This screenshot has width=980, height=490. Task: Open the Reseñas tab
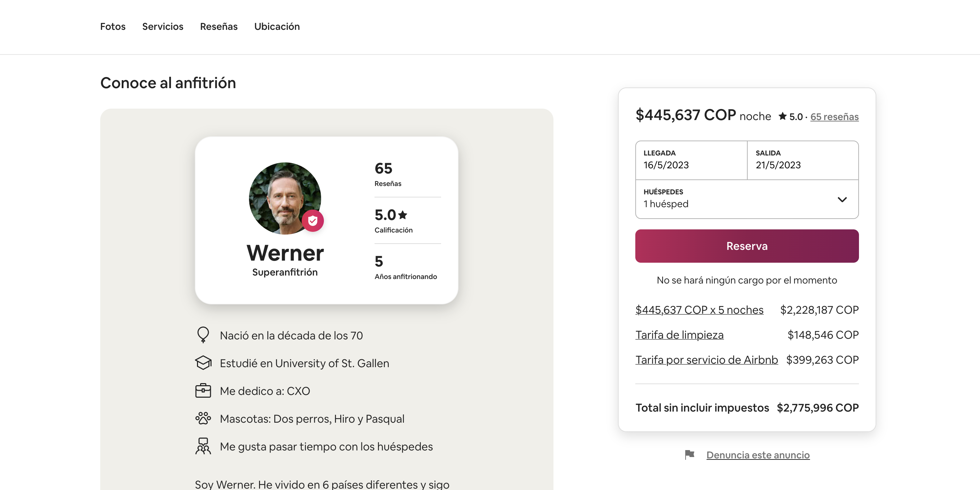219,27
